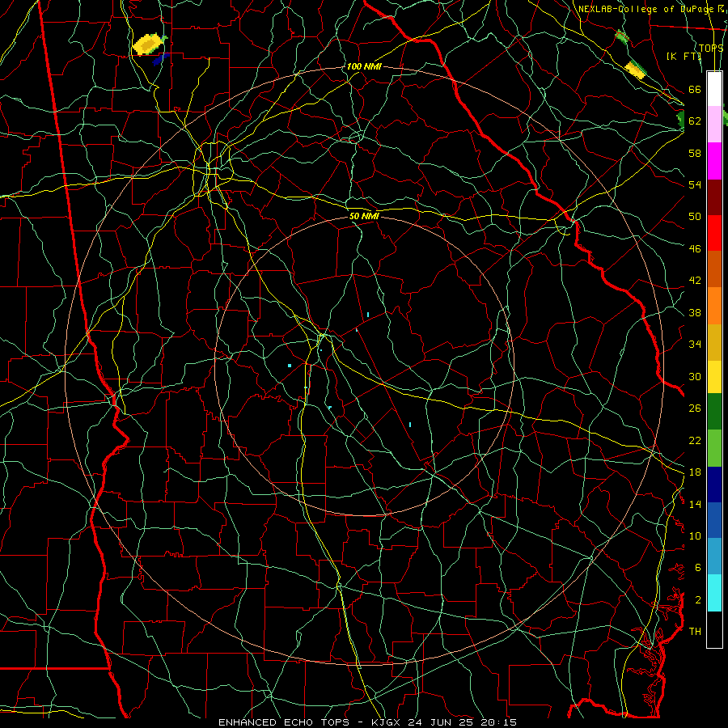
Task: Click the cyan legend swatch
Action: [714, 592]
